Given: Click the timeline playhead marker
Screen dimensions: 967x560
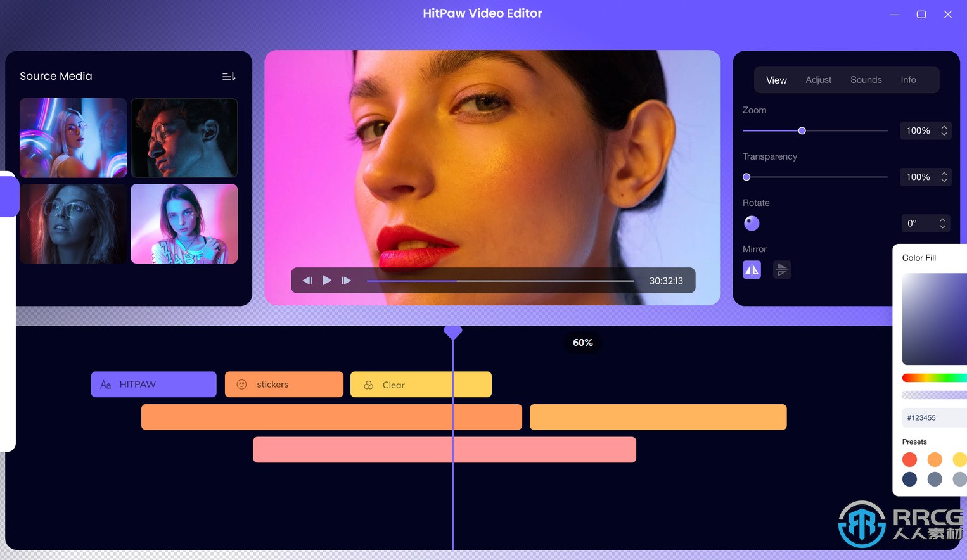Looking at the screenshot, I should coord(452,332).
